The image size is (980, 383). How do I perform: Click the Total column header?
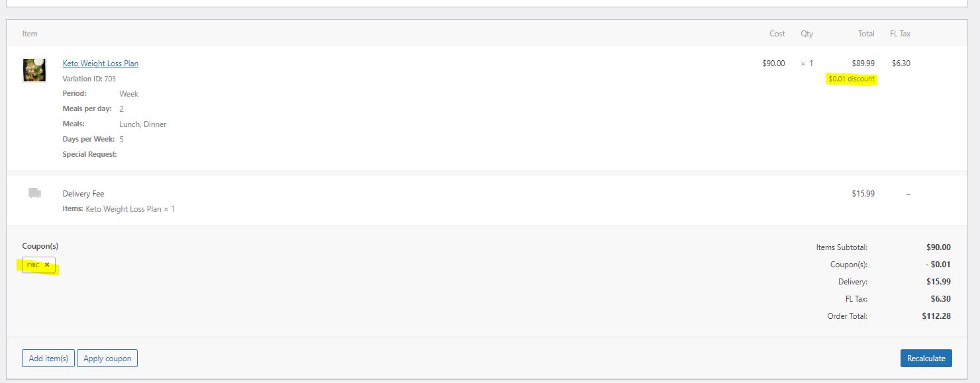tap(866, 34)
